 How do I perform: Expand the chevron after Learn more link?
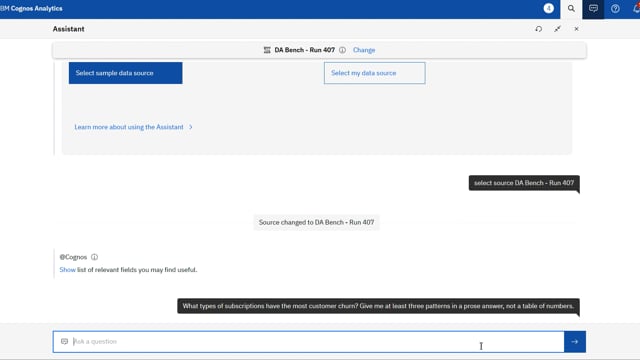click(191, 127)
